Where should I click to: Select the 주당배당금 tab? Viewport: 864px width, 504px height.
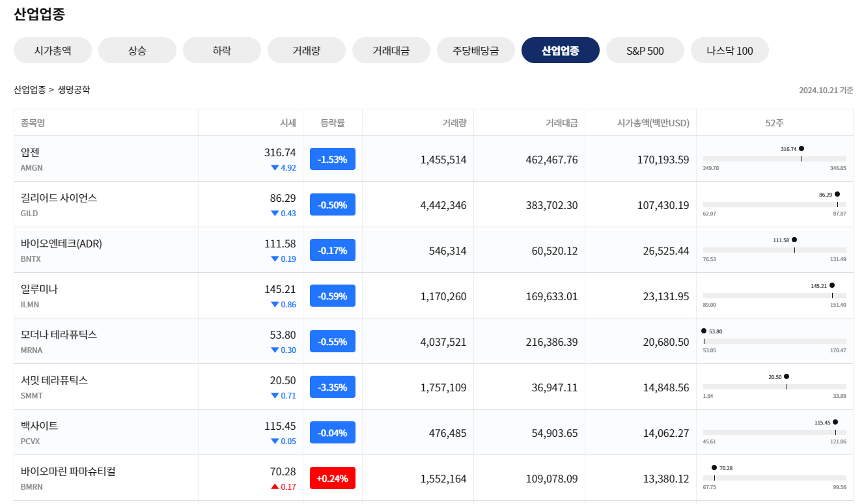point(476,50)
